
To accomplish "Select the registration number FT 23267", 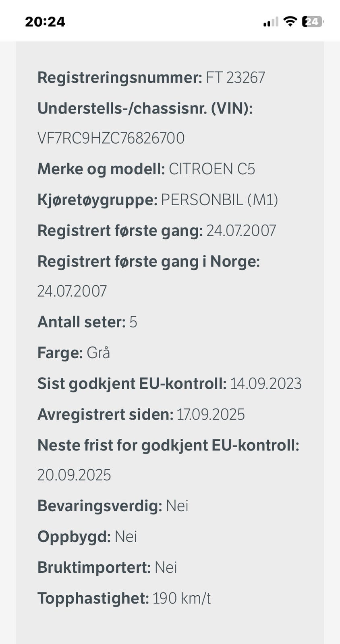I will (236, 77).
